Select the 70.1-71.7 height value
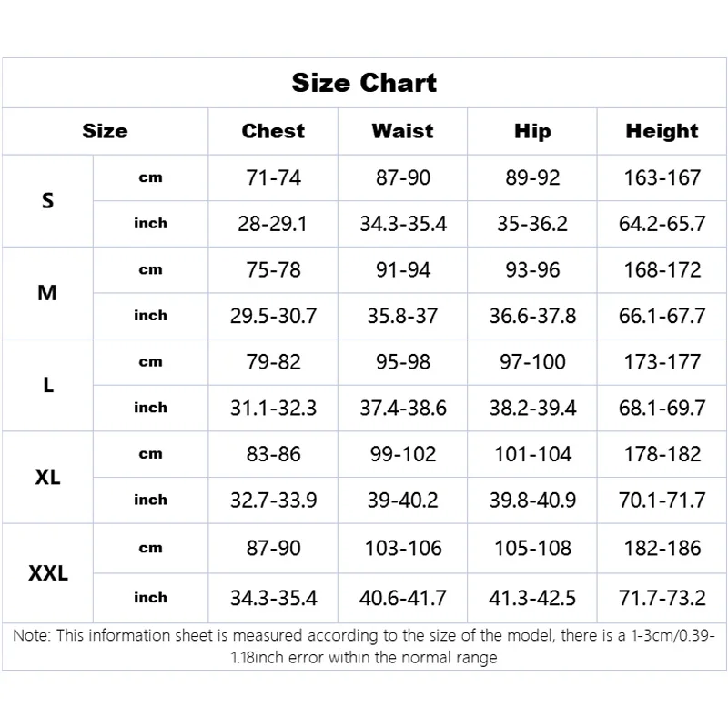Image resolution: width=728 pixels, height=728 pixels. click(x=662, y=500)
